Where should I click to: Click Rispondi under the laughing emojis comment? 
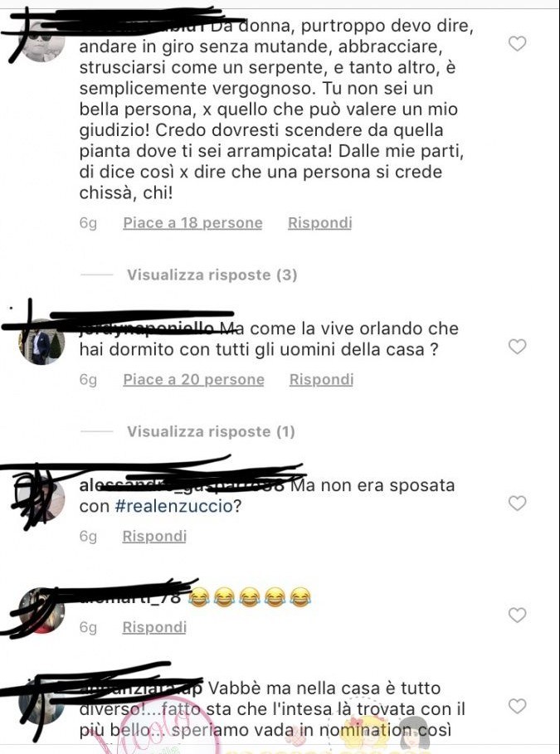pos(154,627)
